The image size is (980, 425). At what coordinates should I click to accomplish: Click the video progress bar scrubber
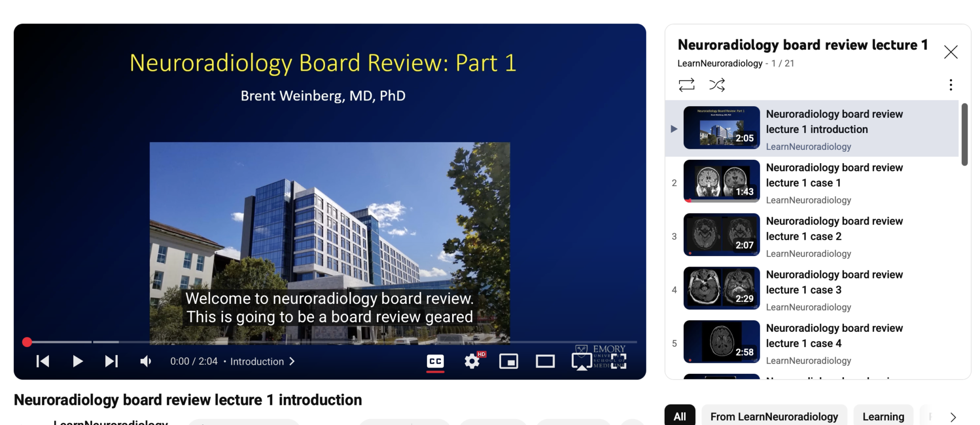coord(27,342)
